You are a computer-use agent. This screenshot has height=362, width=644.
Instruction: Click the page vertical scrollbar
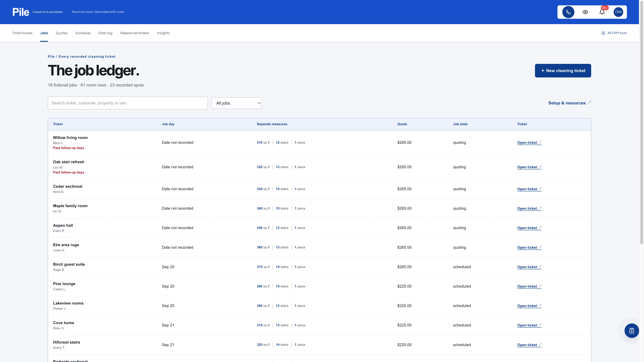tap(641, 122)
